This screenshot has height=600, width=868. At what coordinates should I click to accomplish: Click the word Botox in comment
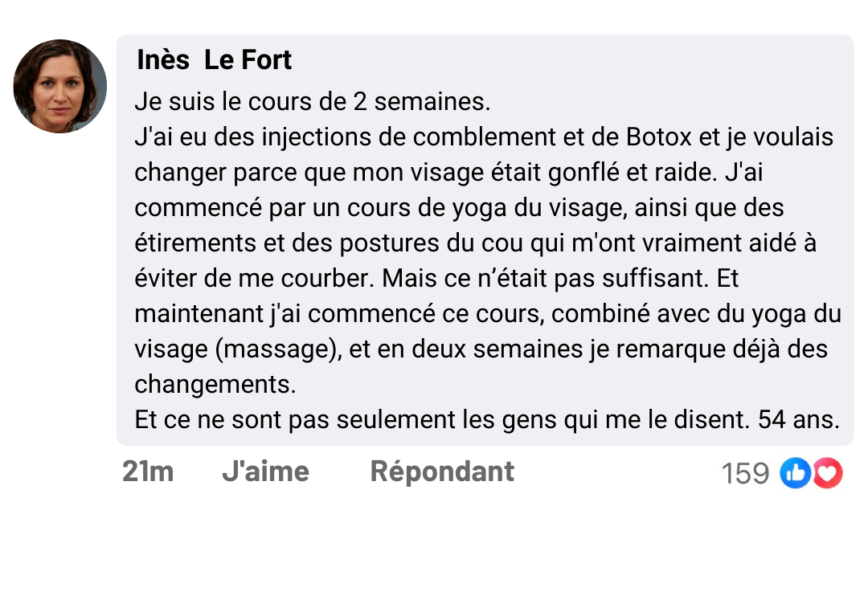click(657, 137)
